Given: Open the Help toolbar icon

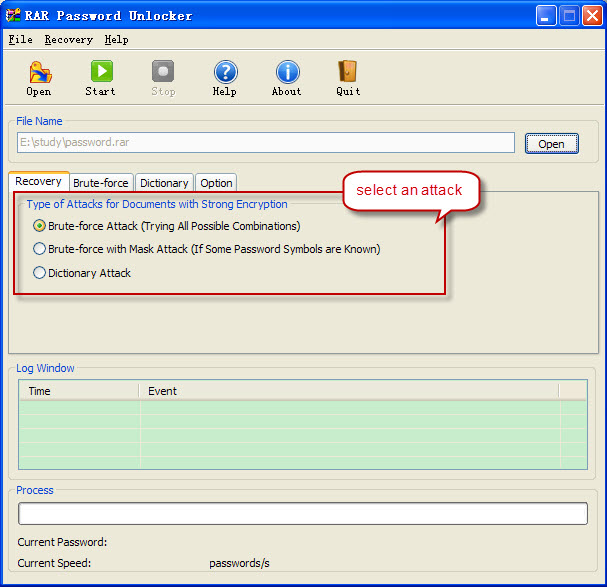Looking at the screenshot, I should pos(225,78).
